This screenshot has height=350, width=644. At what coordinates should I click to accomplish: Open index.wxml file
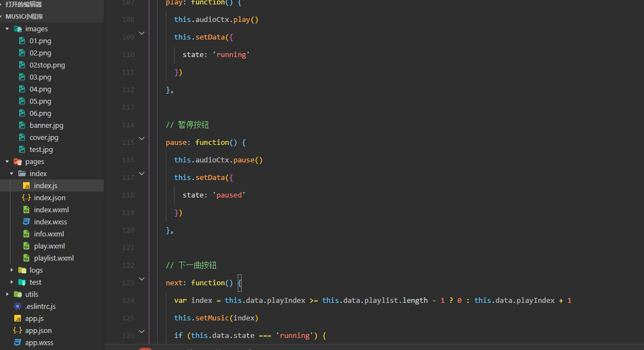pyautogui.click(x=52, y=210)
